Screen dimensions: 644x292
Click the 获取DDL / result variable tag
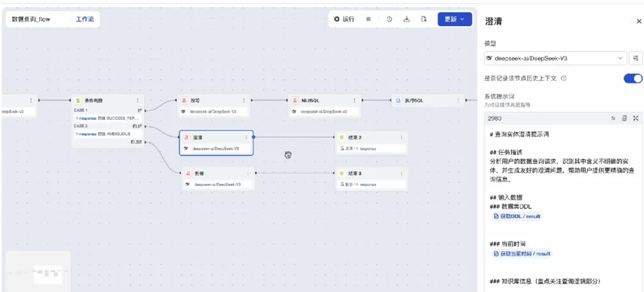517,216
